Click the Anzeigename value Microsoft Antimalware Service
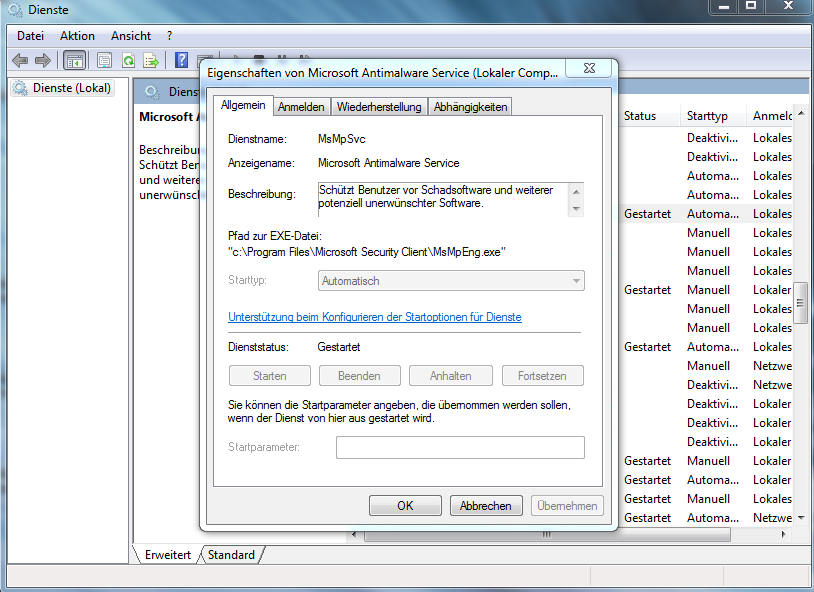This screenshot has height=592, width=814. [388, 163]
